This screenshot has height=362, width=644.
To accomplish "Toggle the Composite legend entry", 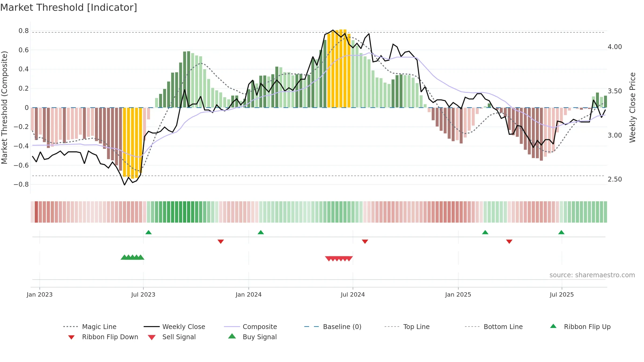I will (x=250, y=327).
